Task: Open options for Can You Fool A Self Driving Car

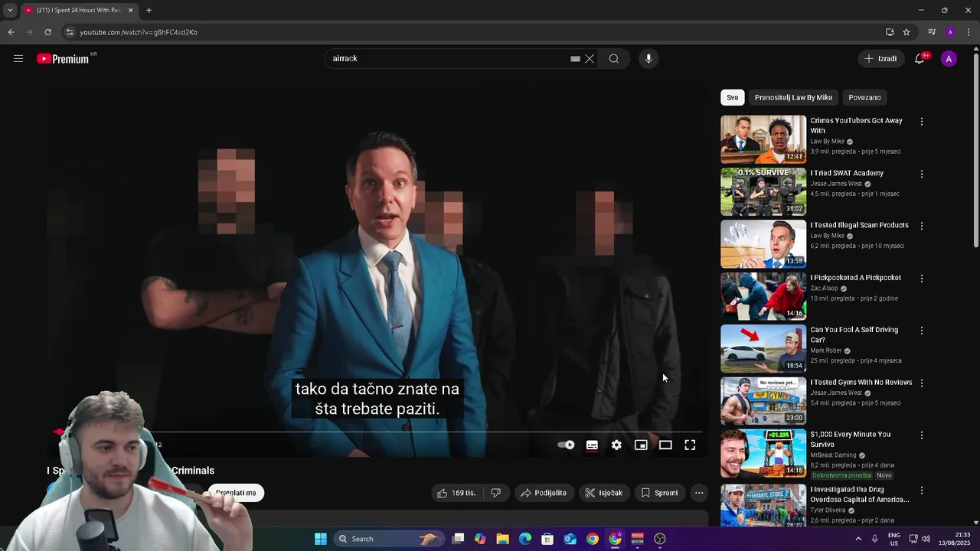Action: 922,331
